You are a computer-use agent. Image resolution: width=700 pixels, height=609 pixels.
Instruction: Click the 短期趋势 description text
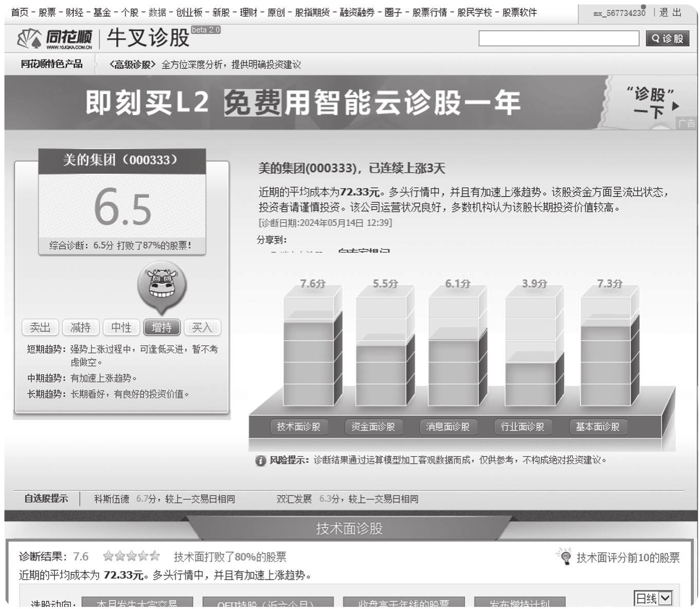point(145,355)
